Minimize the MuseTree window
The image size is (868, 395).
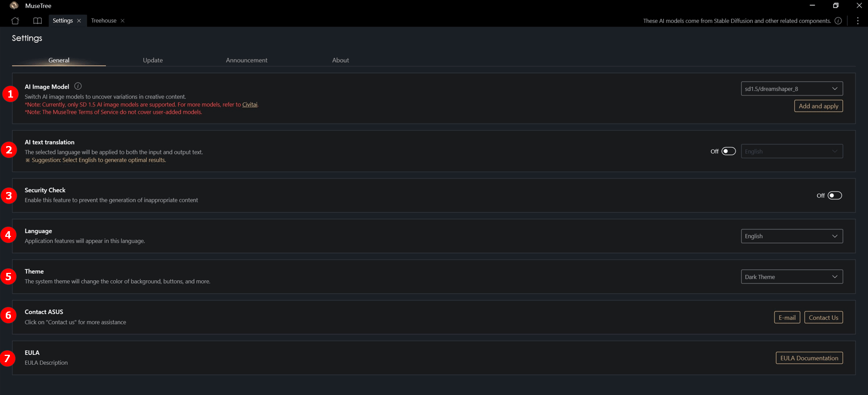point(812,6)
